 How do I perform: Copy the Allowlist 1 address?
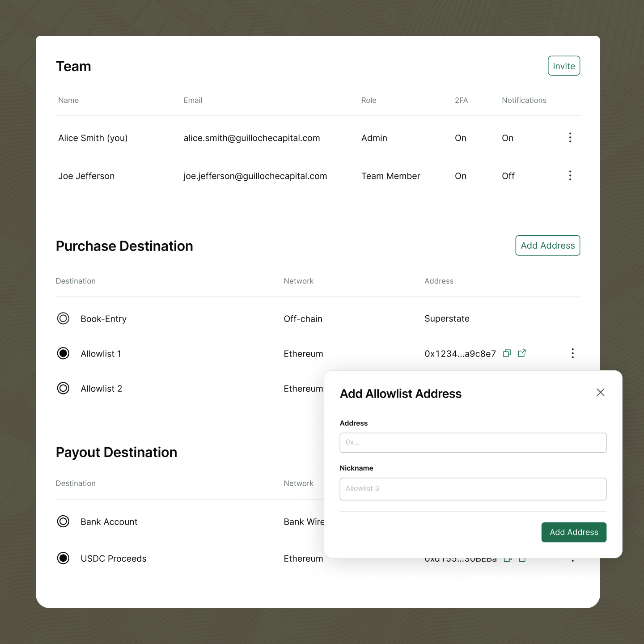click(x=507, y=353)
